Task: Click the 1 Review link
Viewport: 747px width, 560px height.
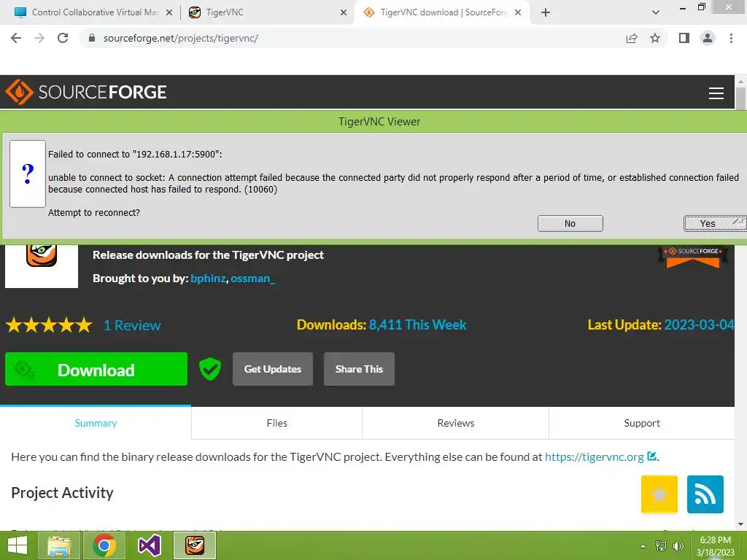Action: click(x=133, y=326)
